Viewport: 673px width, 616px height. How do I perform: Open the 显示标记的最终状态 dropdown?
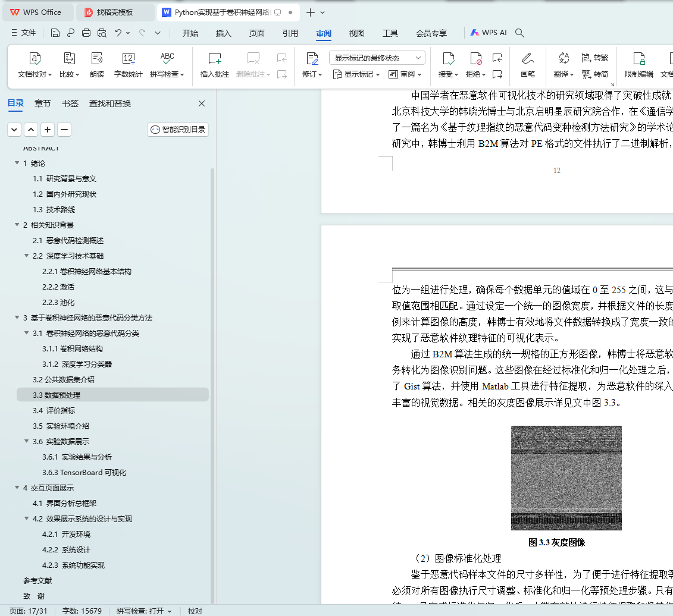click(x=377, y=58)
